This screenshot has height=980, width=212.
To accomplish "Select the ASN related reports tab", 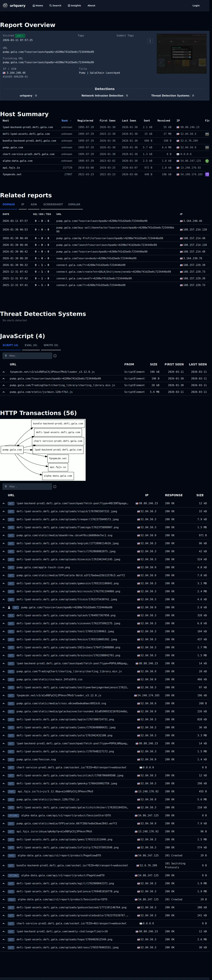I will pyautogui.click(x=34, y=204).
